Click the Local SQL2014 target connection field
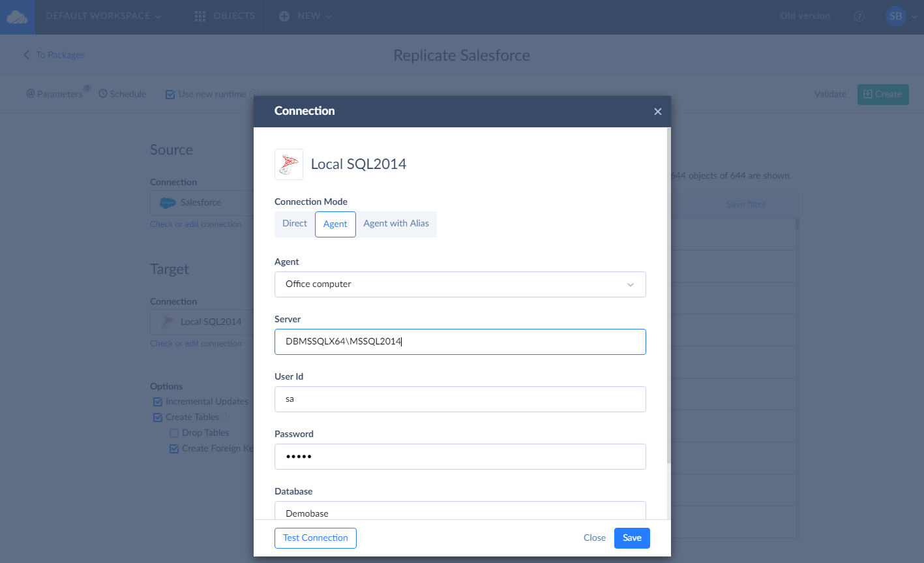This screenshot has height=563, width=924. tap(202, 322)
